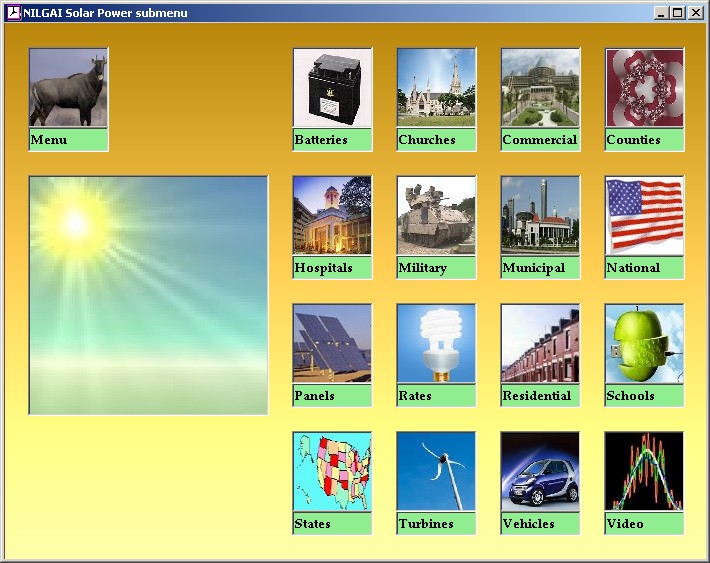Select the wind Turbines icon
710x563 pixels.
click(436, 472)
